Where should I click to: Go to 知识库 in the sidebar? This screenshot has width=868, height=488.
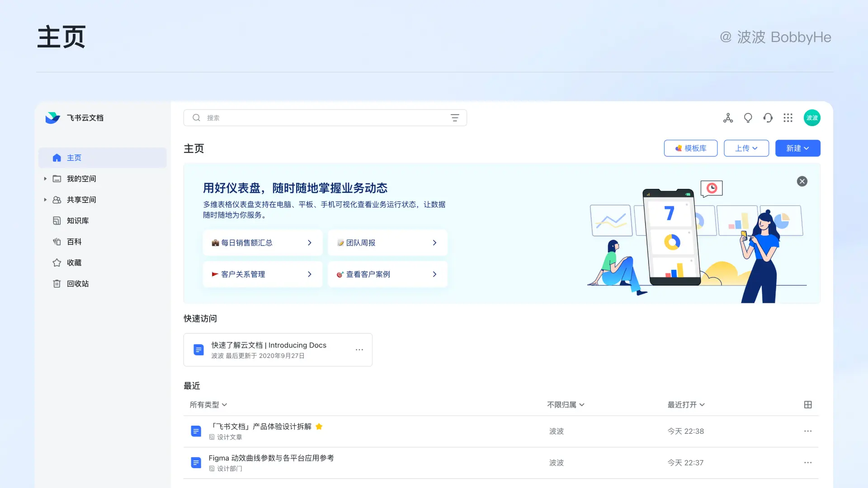click(x=78, y=221)
